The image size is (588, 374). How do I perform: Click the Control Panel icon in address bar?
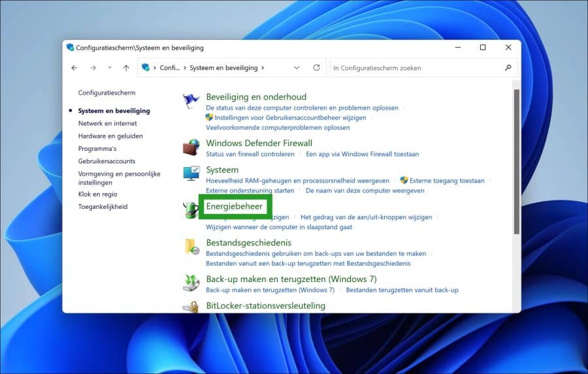146,67
